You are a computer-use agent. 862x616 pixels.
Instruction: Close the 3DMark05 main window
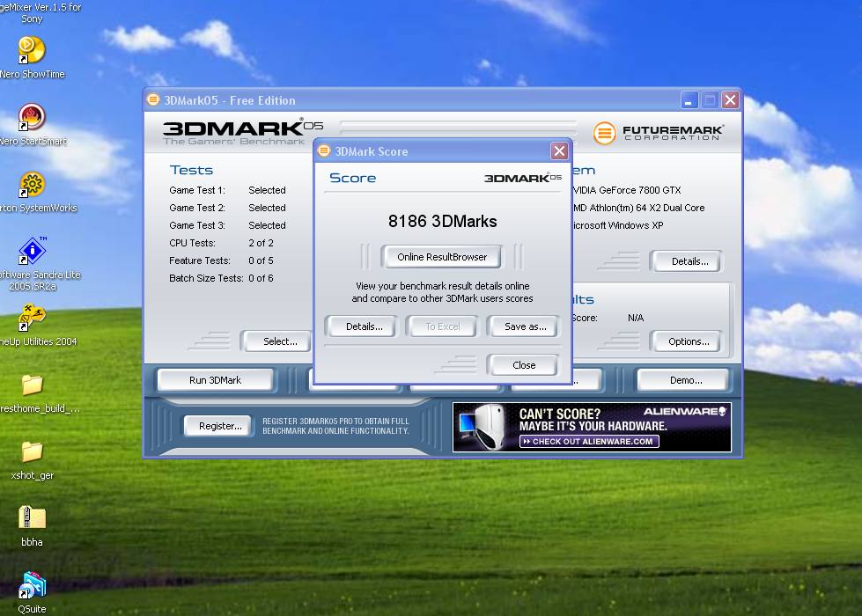(x=730, y=100)
